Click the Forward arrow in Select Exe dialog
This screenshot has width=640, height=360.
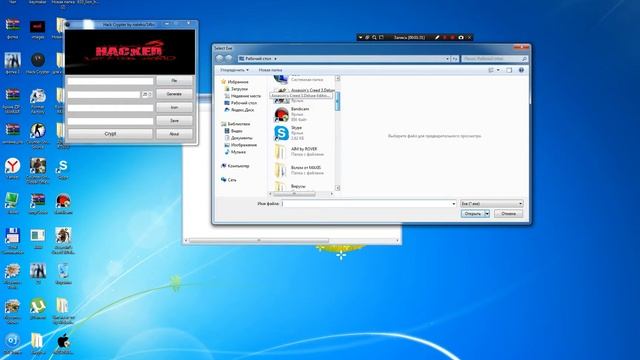tap(229, 58)
